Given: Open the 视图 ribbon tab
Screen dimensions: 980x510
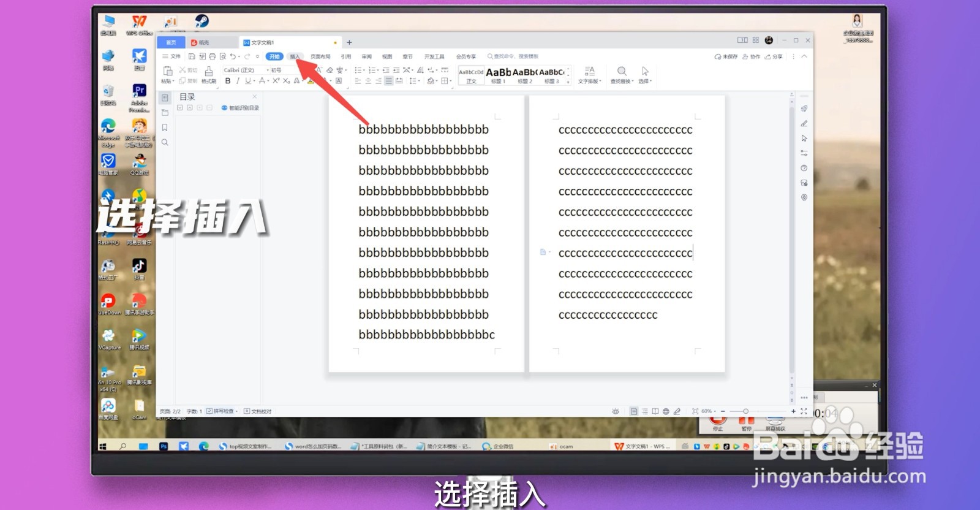Looking at the screenshot, I should pos(387,56).
